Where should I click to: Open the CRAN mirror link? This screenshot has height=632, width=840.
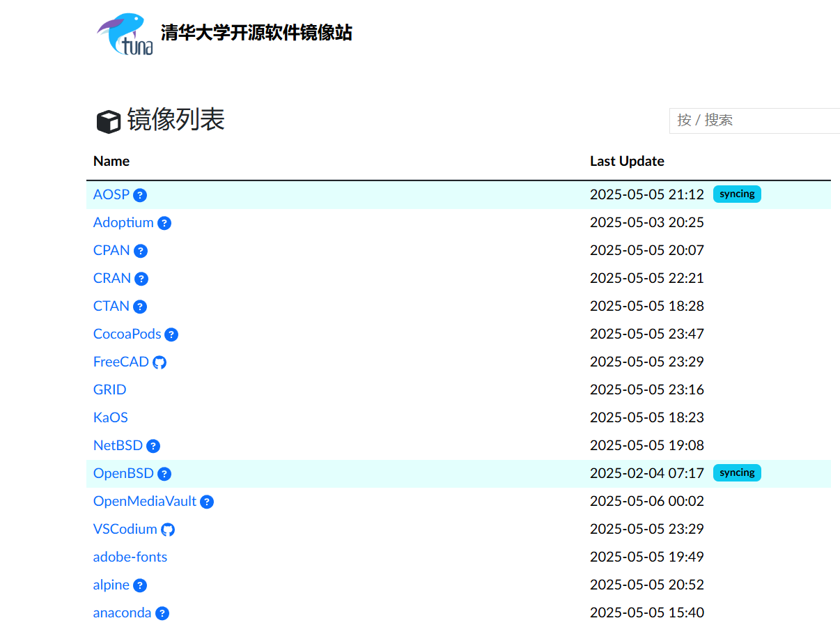[x=112, y=278]
